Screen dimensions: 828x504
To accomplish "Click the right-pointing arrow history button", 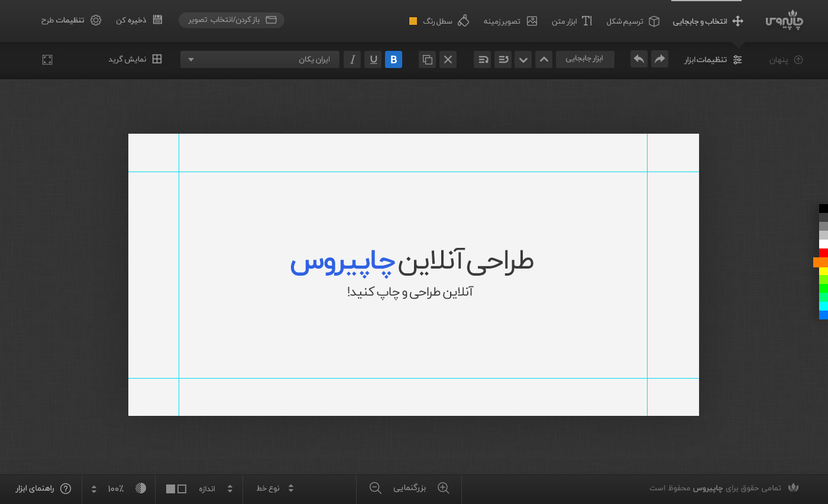I will [x=659, y=59].
